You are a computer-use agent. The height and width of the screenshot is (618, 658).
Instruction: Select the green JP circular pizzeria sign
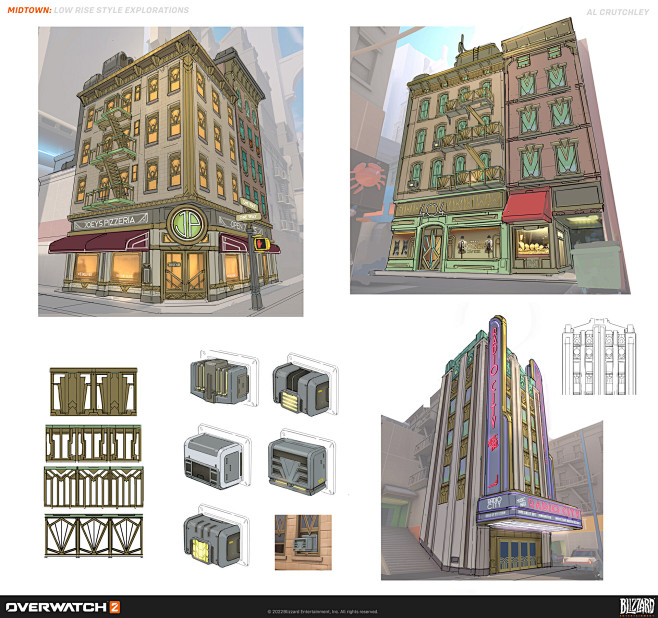pyautogui.click(x=187, y=224)
